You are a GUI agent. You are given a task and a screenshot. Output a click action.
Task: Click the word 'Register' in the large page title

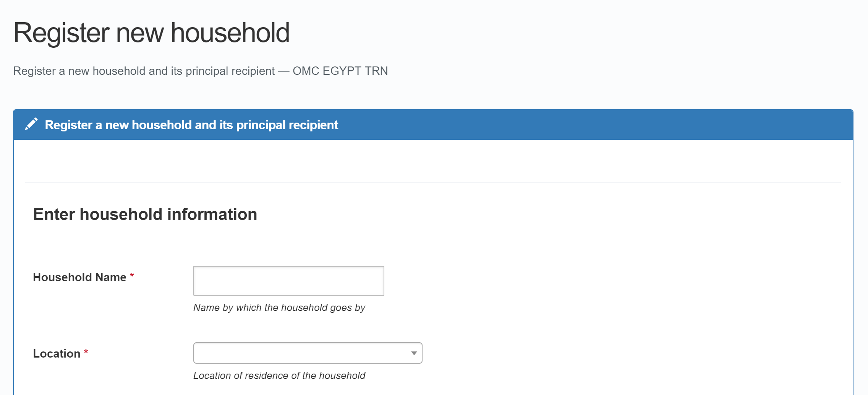coord(62,33)
